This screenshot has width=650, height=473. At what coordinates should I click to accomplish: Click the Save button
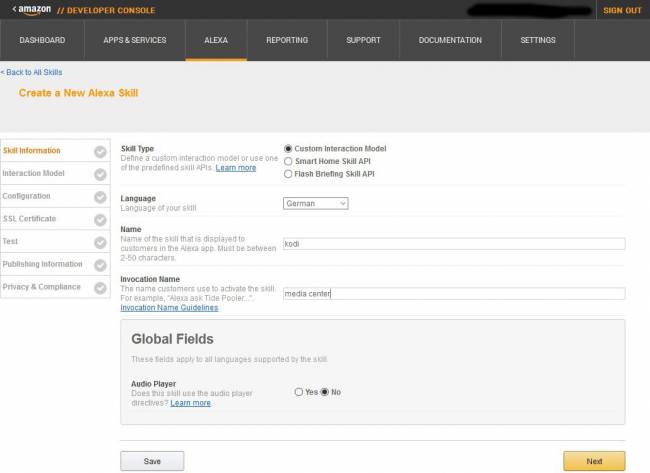click(152, 461)
